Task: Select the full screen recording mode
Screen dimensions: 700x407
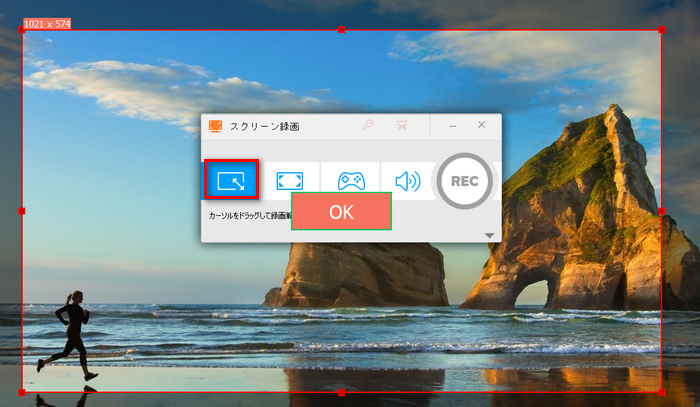Action: tap(290, 180)
